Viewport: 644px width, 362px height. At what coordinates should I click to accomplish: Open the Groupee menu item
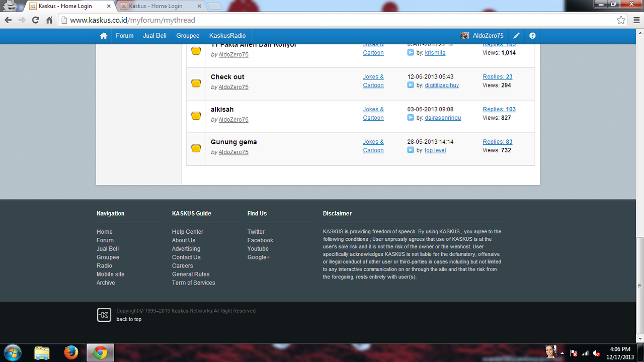point(188,36)
